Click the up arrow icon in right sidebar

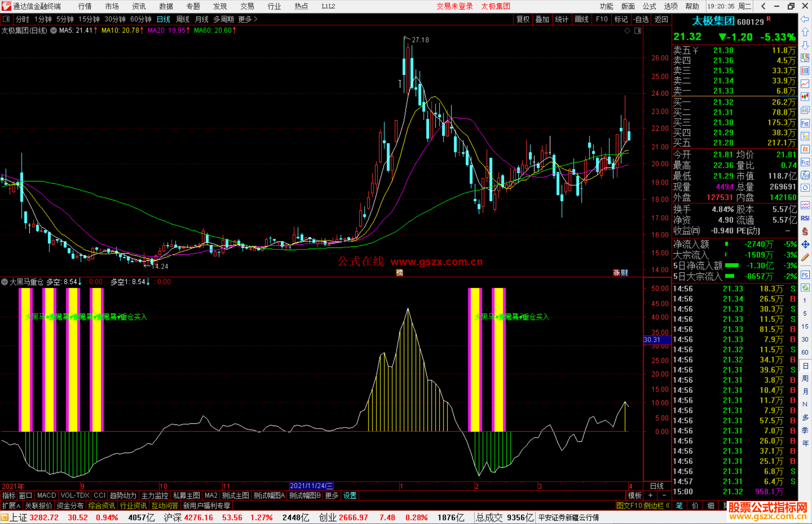click(x=805, y=32)
